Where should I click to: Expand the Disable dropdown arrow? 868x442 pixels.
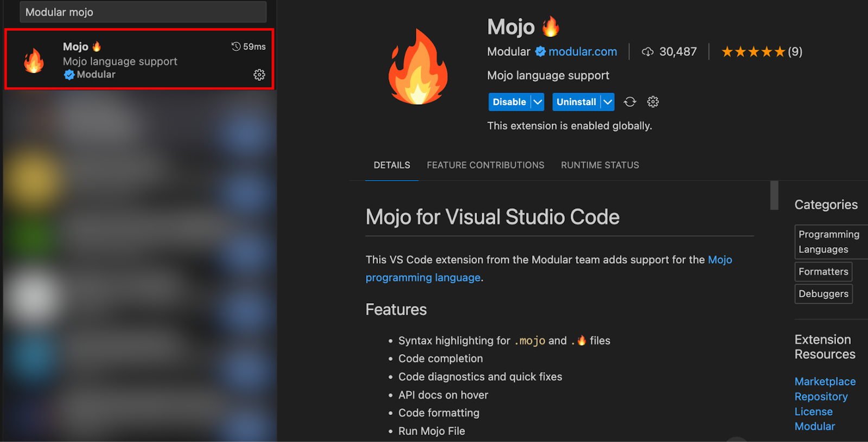coord(537,102)
